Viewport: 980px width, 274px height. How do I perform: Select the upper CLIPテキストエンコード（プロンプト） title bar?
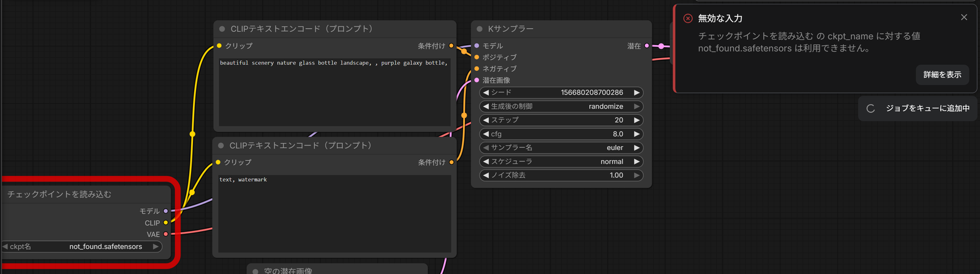334,29
